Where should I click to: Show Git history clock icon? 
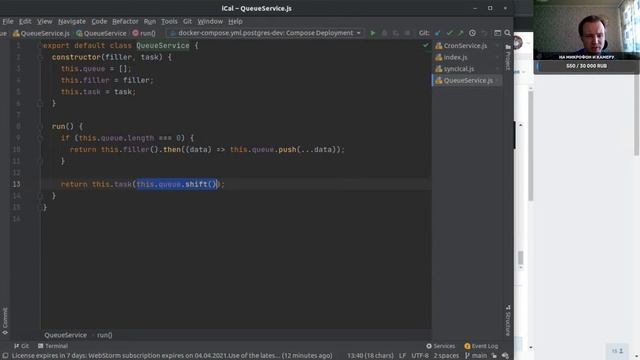(x=472, y=33)
